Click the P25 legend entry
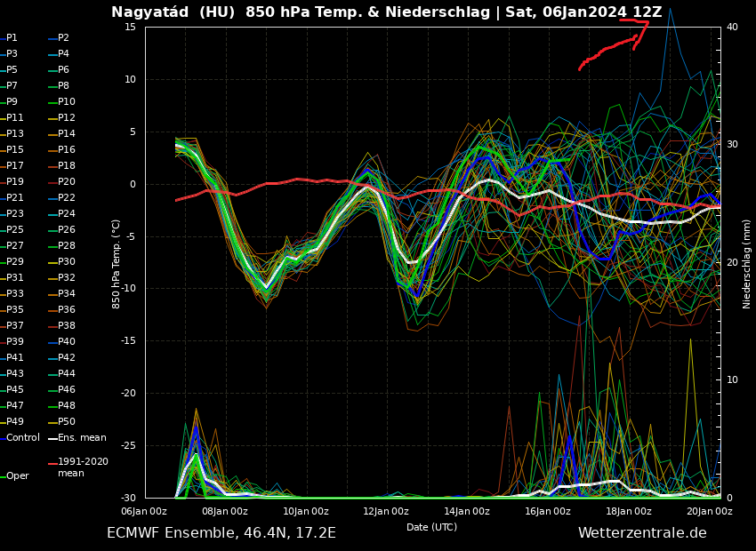756x551 pixels. coord(15,230)
